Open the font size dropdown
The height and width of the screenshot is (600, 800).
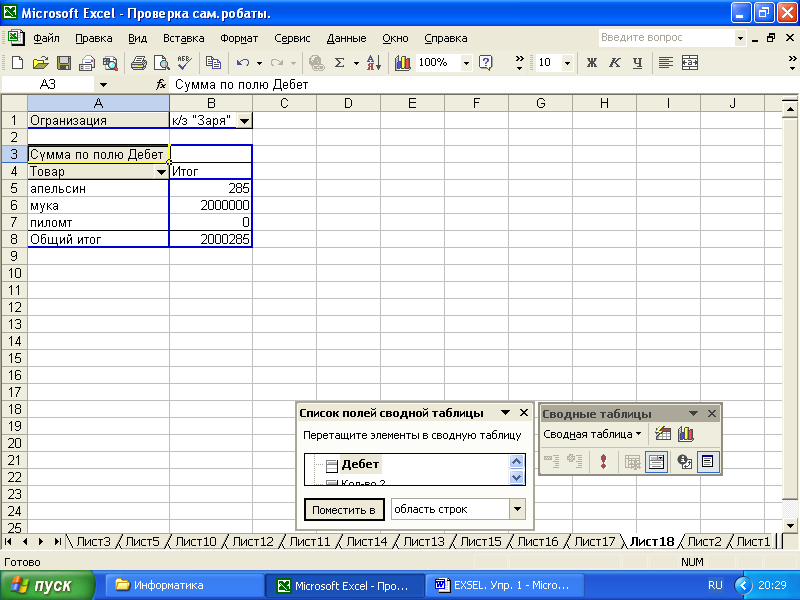click(x=567, y=63)
